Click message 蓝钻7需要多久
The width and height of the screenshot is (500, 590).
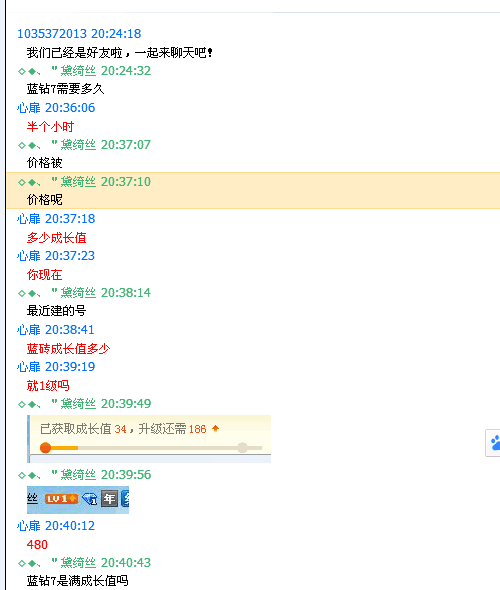pyautogui.click(x=65, y=89)
